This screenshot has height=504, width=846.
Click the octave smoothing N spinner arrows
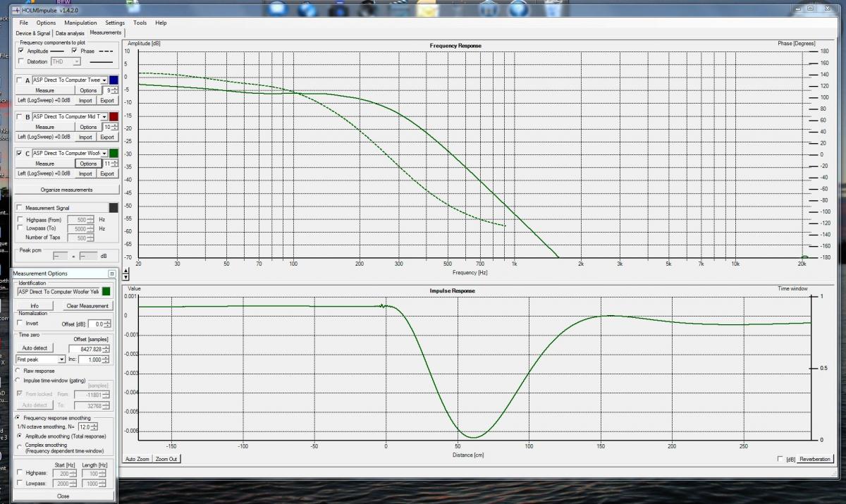click(94, 427)
